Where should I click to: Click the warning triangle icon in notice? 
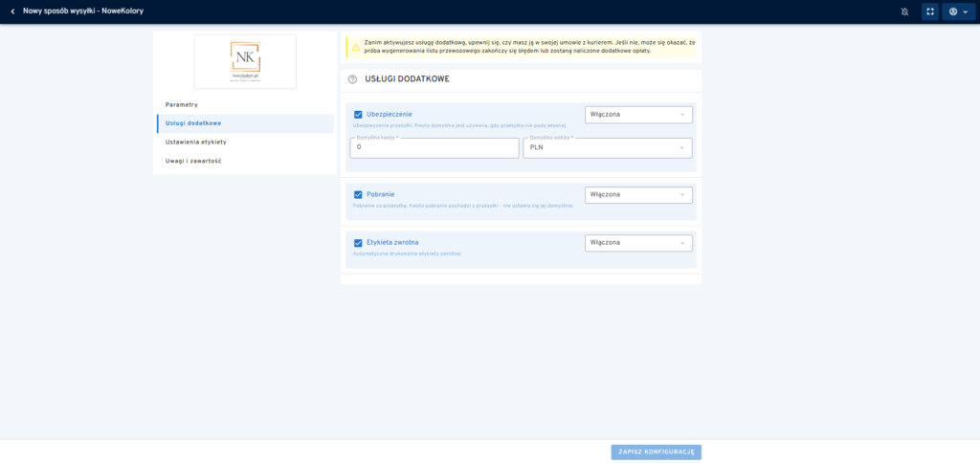[x=356, y=47]
